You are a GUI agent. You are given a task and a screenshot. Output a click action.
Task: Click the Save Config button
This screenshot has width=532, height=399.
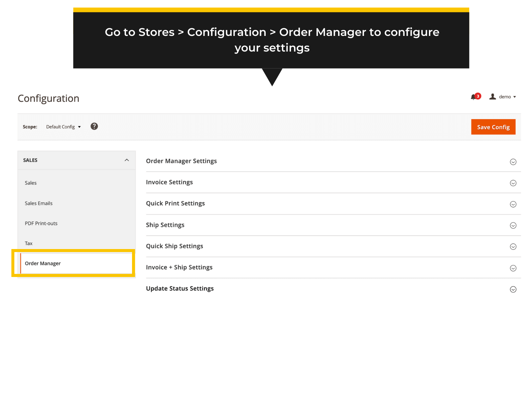point(493,127)
